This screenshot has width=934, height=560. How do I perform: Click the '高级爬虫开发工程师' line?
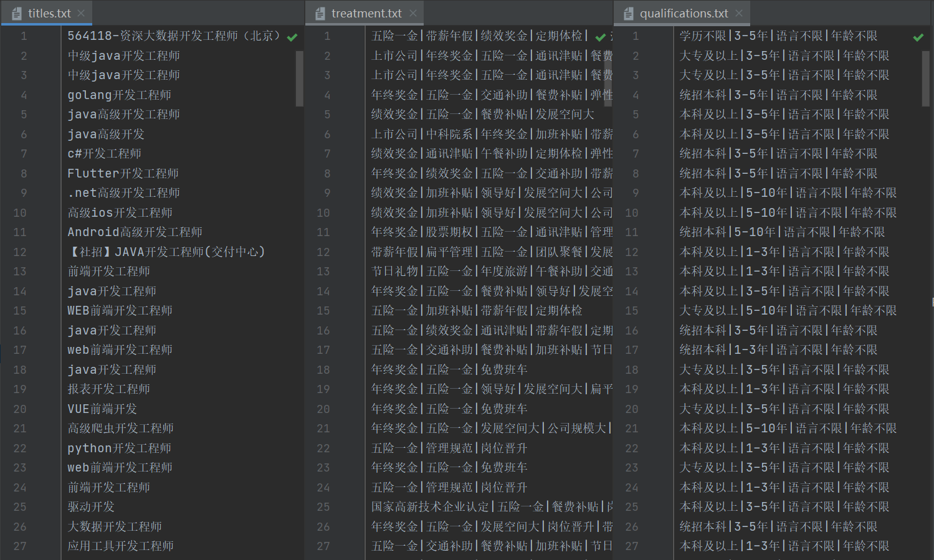pyautogui.click(x=120, y=429)
